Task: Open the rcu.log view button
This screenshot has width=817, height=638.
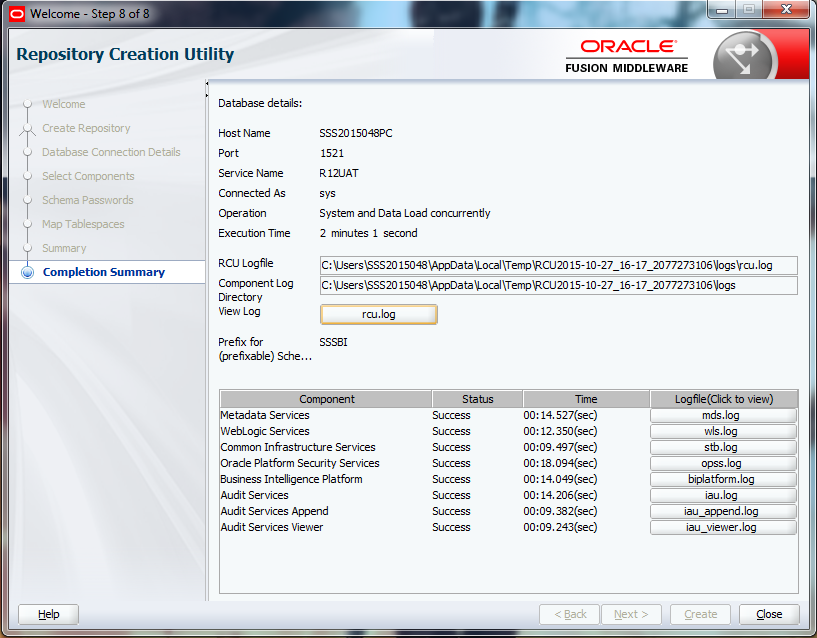Action: click(379, 314)
